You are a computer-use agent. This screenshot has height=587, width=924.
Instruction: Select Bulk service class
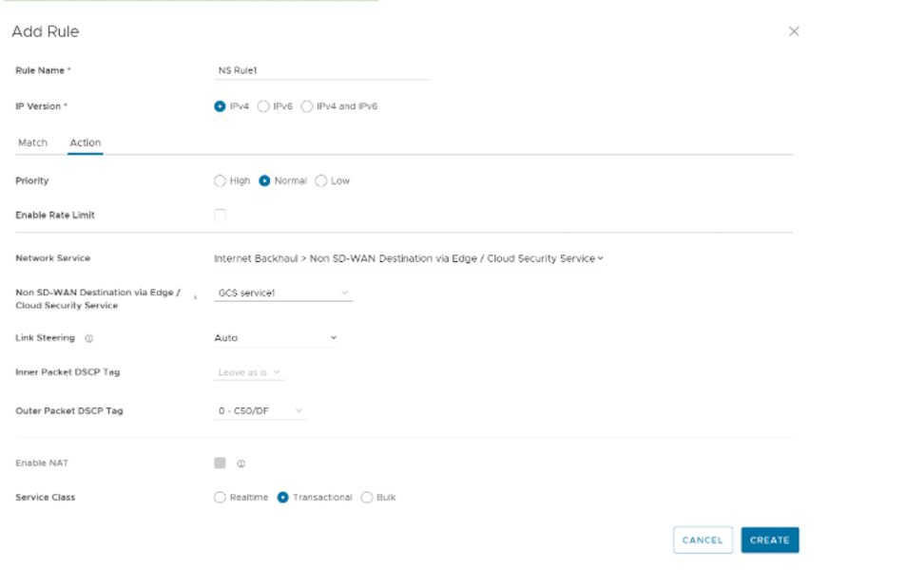tap(367, 498)
